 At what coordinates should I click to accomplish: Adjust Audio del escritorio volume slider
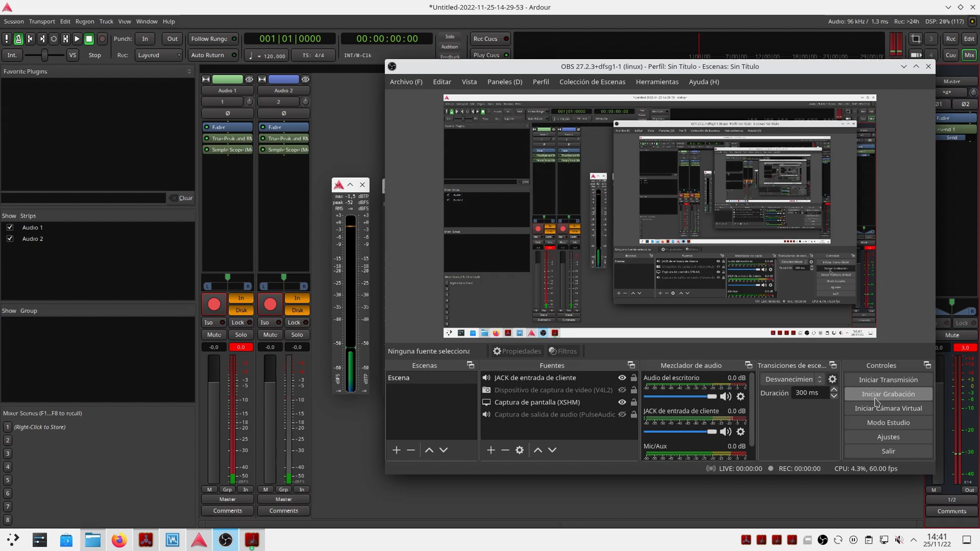[680, 396]
